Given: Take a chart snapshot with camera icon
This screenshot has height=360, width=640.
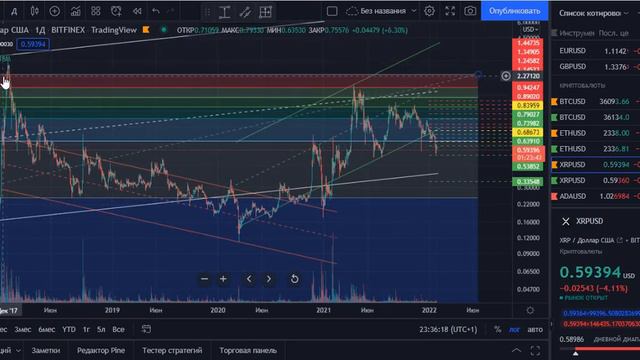Looking at the screenshot, I should [x=470, y=11].
